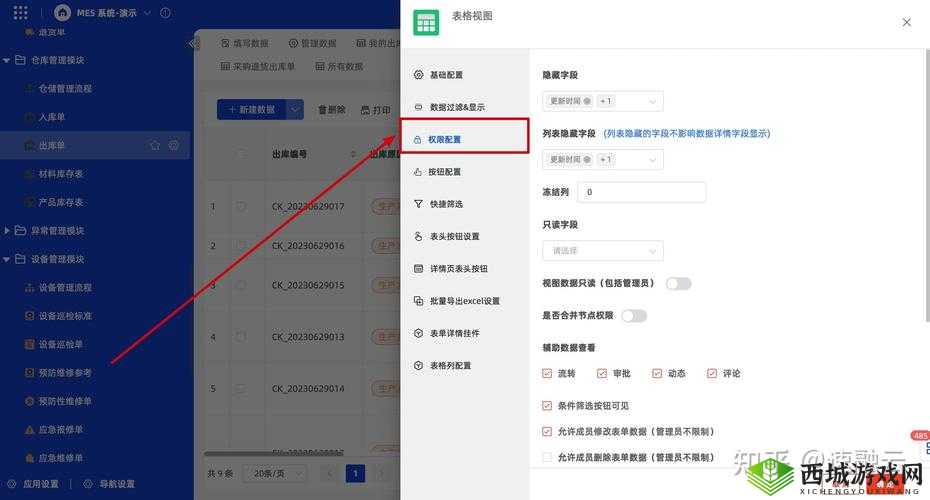Collapse the 设备管理模块 folder
930x500 pixels.
point(7,259)
